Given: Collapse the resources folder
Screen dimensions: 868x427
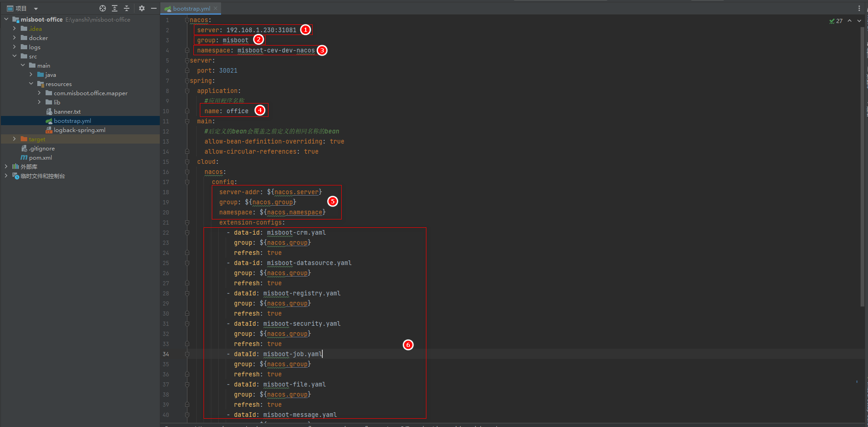Looking at the screenshot, I should [31, 84].
